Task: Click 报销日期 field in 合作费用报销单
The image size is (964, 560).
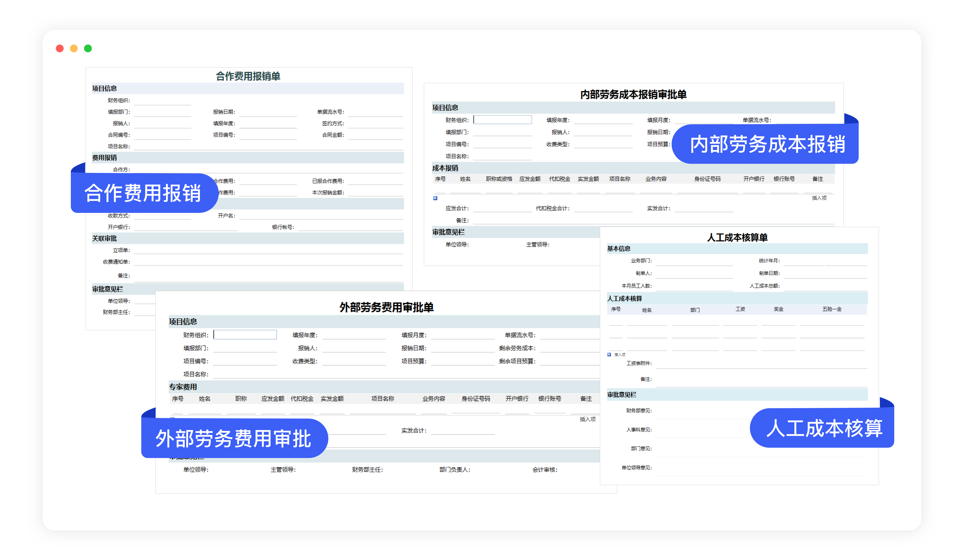Action: (268, 112)
